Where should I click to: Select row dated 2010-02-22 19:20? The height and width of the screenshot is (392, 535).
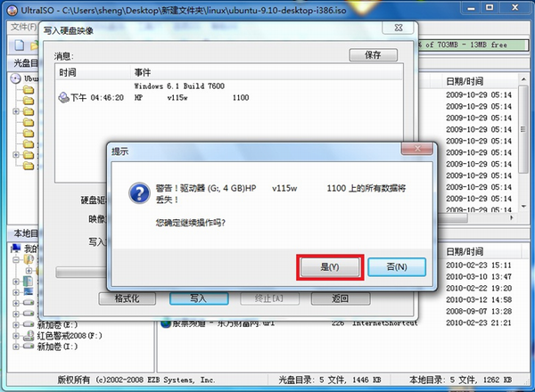coord(478,289)
